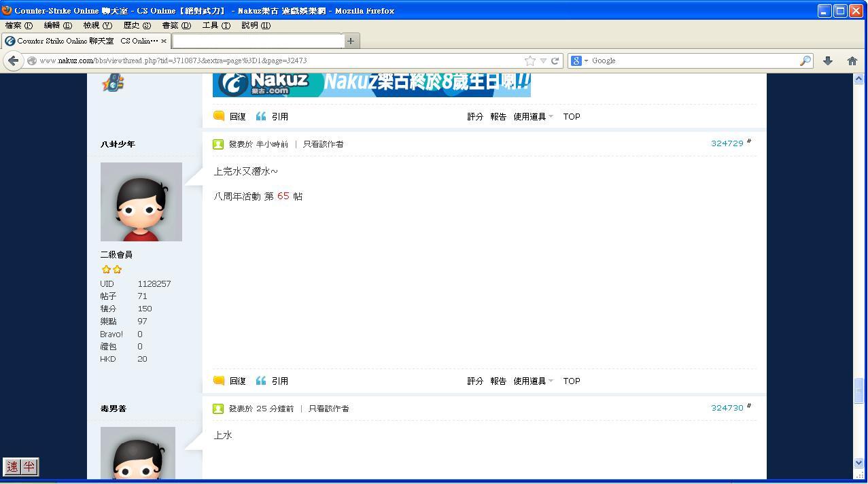The height and width of the screenshot is (484, 868).
Task: Click the Google search input field
Action: point(693,60)
